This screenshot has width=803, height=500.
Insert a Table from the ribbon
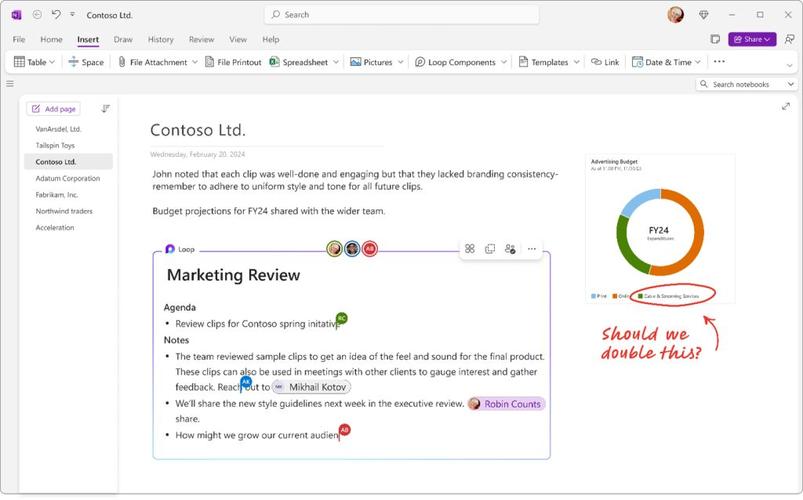(x=30, y=62)
